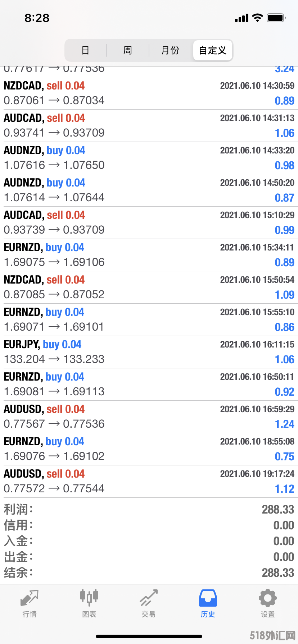Viewport: 298px width, 644px height.
Task: Open AUDCAD sell trade at 14:31:13
Action: [149, 126]
